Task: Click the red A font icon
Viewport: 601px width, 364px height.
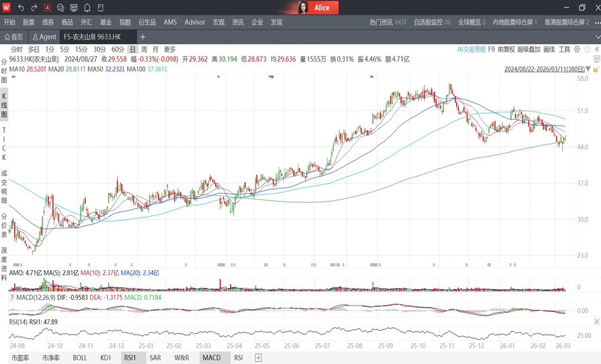Action: click(x=47, y=8)
